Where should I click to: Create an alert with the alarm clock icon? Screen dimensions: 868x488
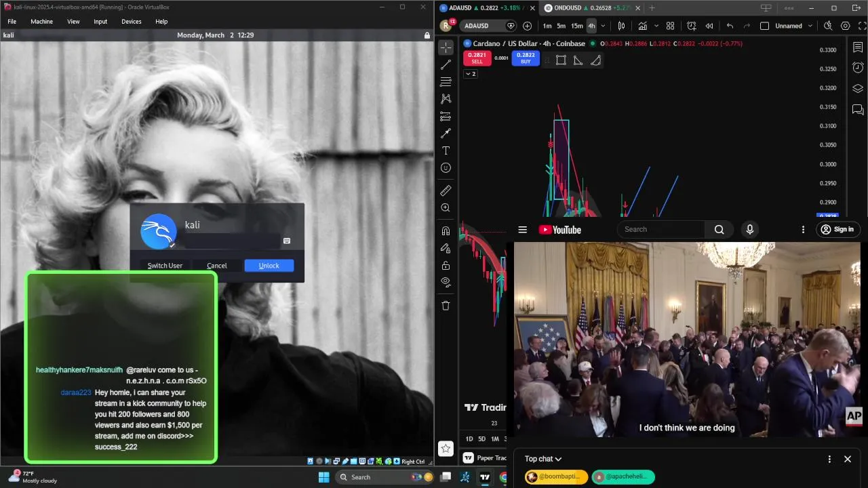click(692, 26)
